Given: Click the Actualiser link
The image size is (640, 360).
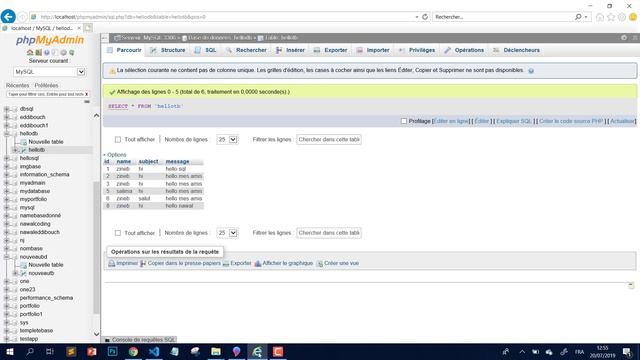Looking at the screenshot, I should pos(622,121).
